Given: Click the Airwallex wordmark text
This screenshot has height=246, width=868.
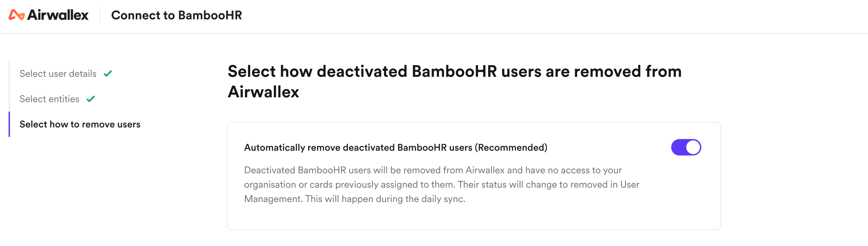Looking at the screenshot, I should coord(58,15).
